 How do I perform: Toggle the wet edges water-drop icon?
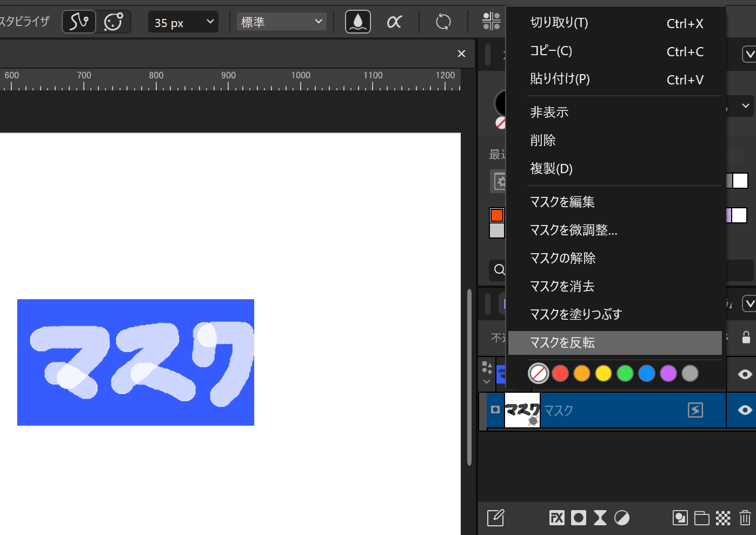tap(358, 22)
